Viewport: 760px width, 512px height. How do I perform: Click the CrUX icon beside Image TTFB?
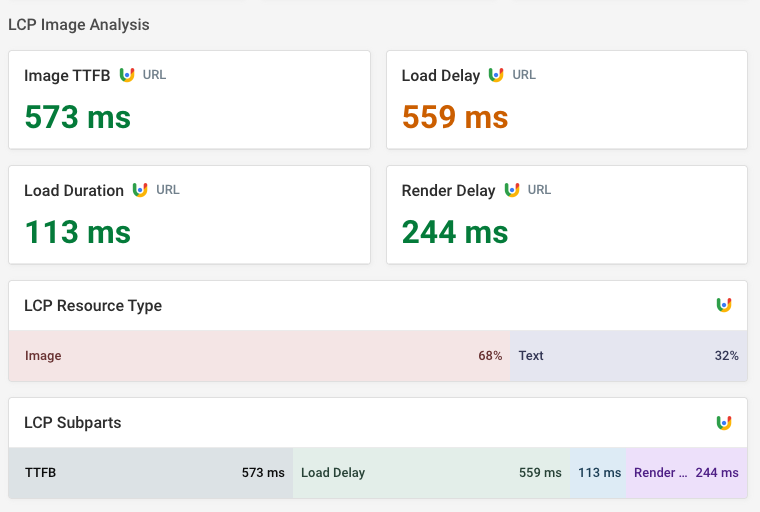[x=127, y=75]
